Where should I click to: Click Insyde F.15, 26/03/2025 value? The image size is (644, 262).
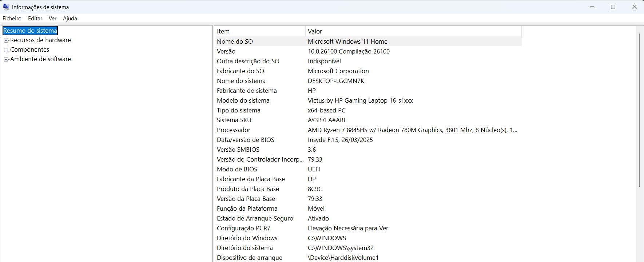(x=340, y=140)
